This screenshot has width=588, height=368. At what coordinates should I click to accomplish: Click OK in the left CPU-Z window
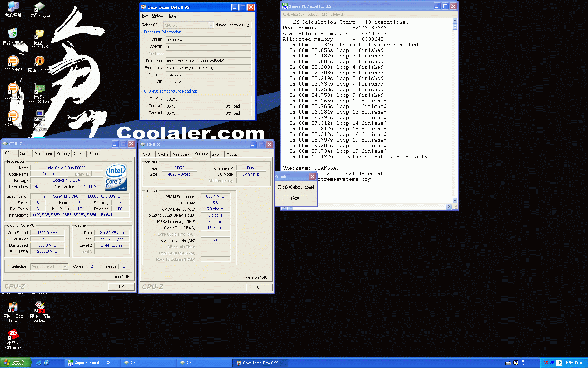pos(121,286)
